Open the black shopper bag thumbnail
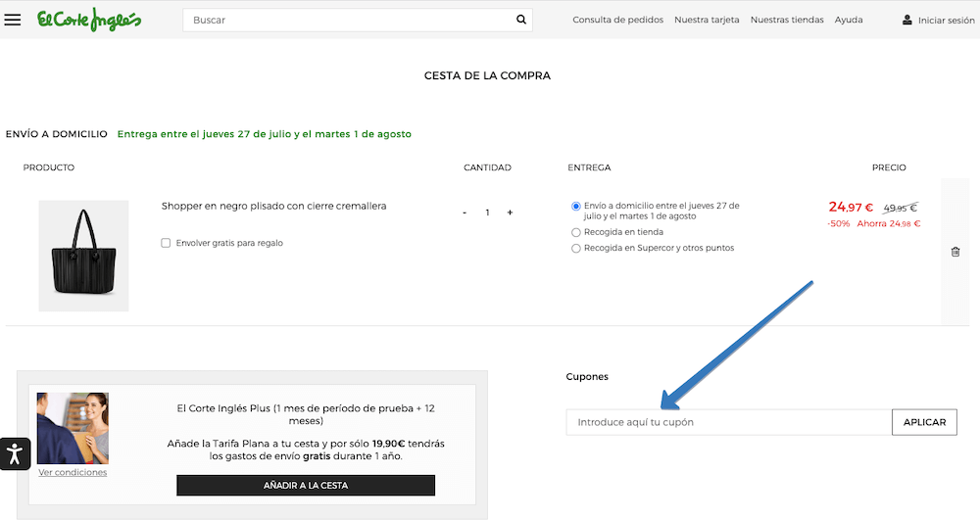The height and width of the screenshot is (521, 980). pyautogui.click(x=83, y=256)
